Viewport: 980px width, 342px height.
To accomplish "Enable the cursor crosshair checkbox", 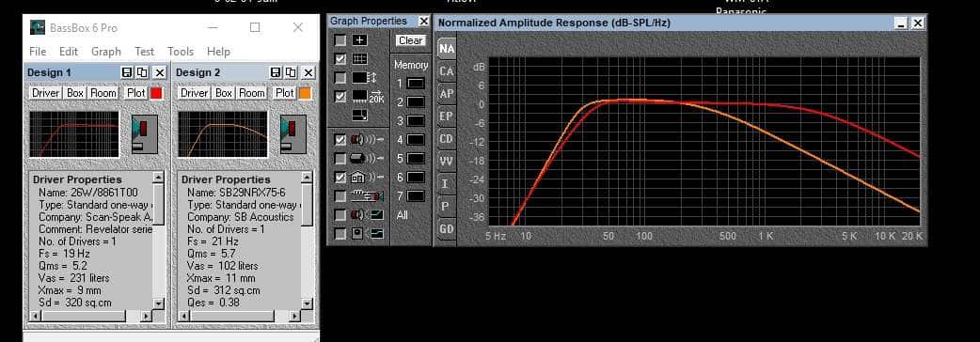I will [340, 40].
